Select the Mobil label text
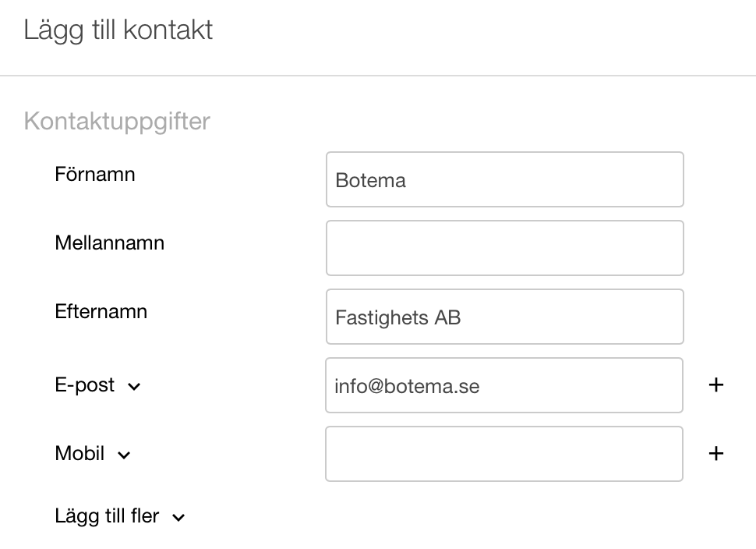This screenshot has height=549, width=756. tap(79, 453)
